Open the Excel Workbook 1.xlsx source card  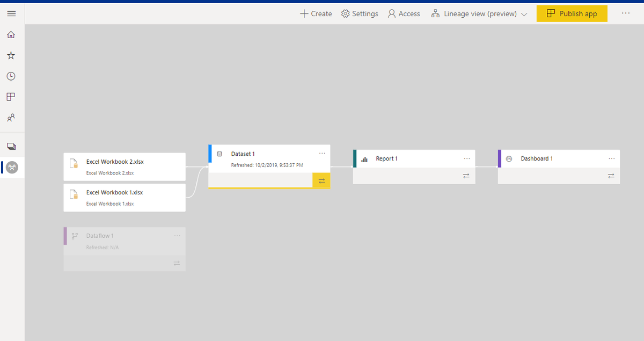[124, 197]
